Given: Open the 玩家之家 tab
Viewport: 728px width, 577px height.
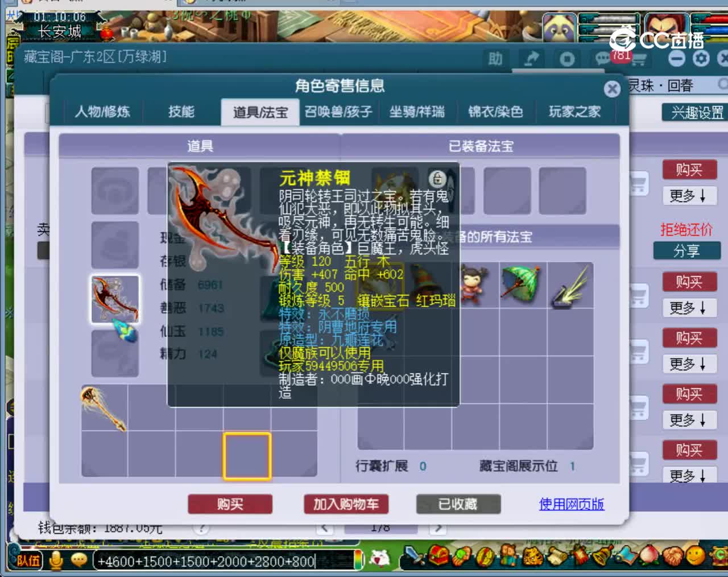Looking at the screenshot, I should coord(574,112).
